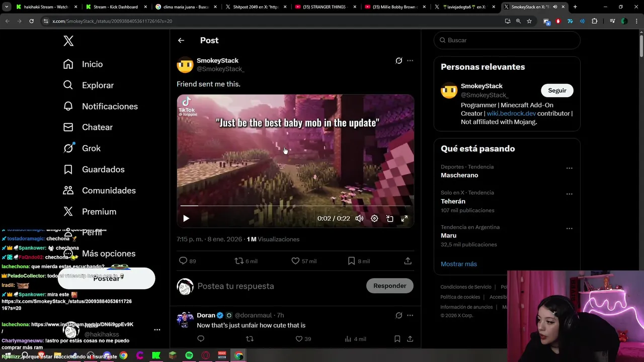644x362 pixels.
Task: Repost the post with 6 mil
Action: pyautogui.click(x=246, y=261)
